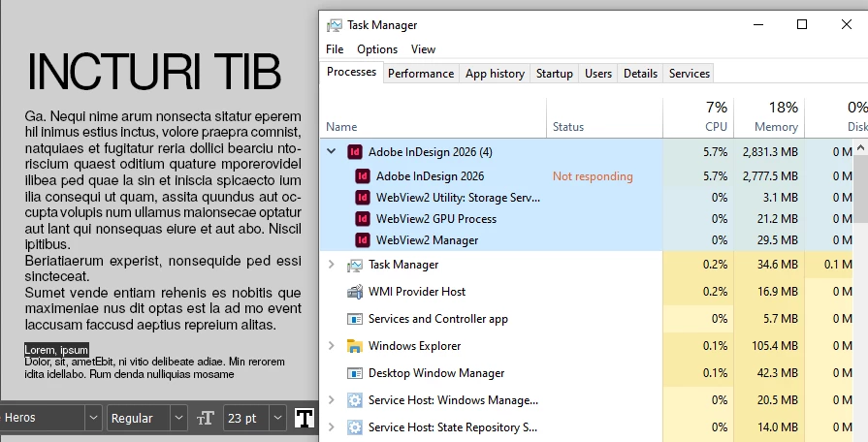This screenshot has width=868, height=442.
Task: Click the Windows Explorer folder icon
Action: coord(354,346)
